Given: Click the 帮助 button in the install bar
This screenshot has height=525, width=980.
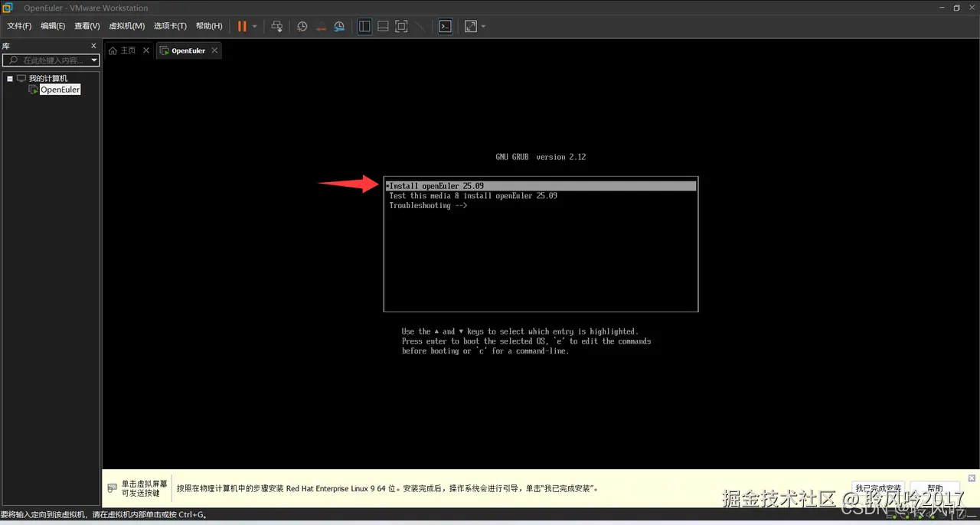Looking at the screenshot, I should (x=935, y=488).
